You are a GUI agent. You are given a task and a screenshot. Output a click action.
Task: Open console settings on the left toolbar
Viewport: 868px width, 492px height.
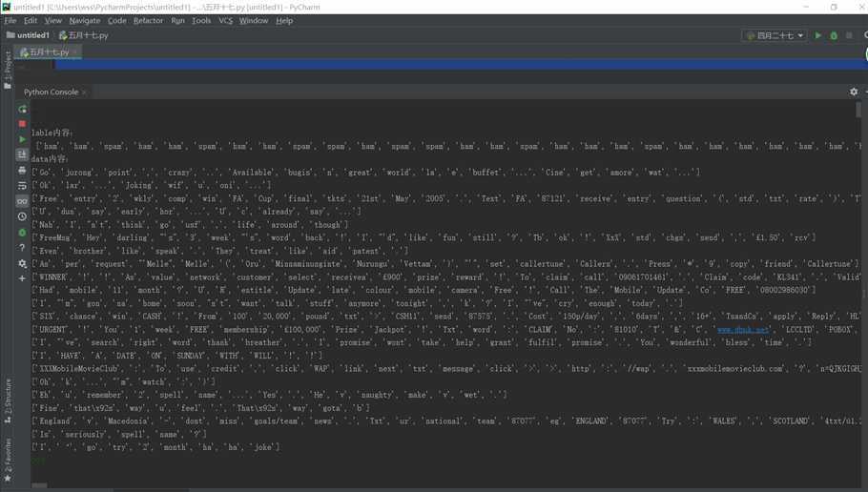point(22,263)
